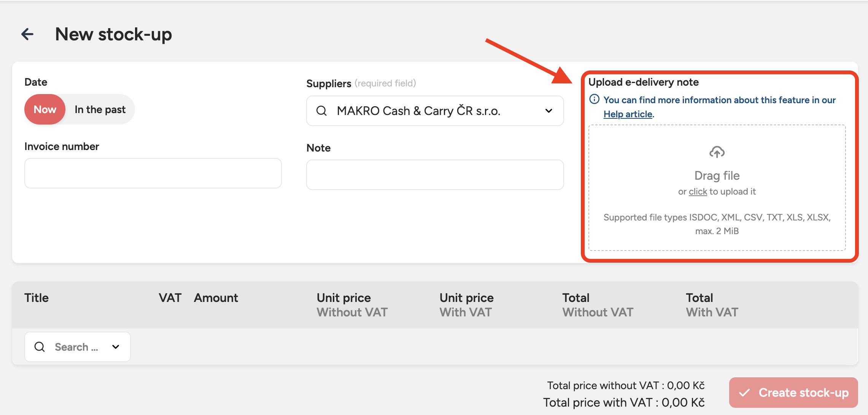This screenshot has width=868, height=415.
Task: Select the Now date option
Action: click(x=45, y=109)
